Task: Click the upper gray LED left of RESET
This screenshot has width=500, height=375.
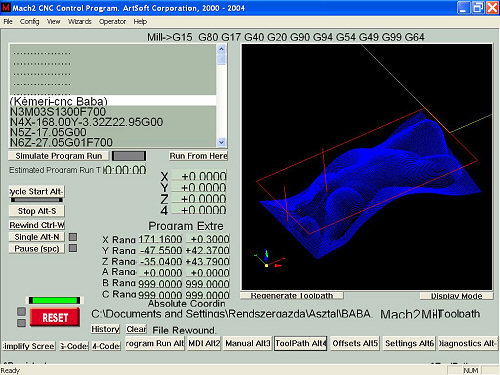Action: pyautogui.click(x=21, y=311)
